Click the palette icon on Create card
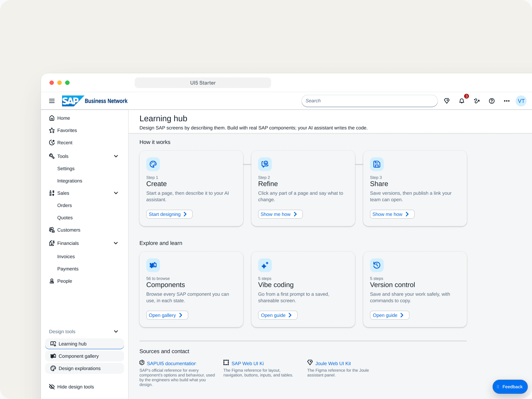 153,164
